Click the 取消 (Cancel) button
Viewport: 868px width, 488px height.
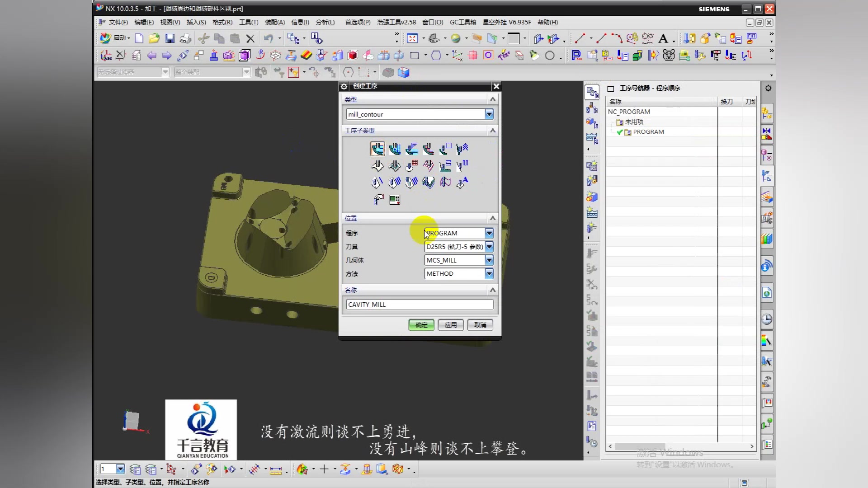coord(480,325)
